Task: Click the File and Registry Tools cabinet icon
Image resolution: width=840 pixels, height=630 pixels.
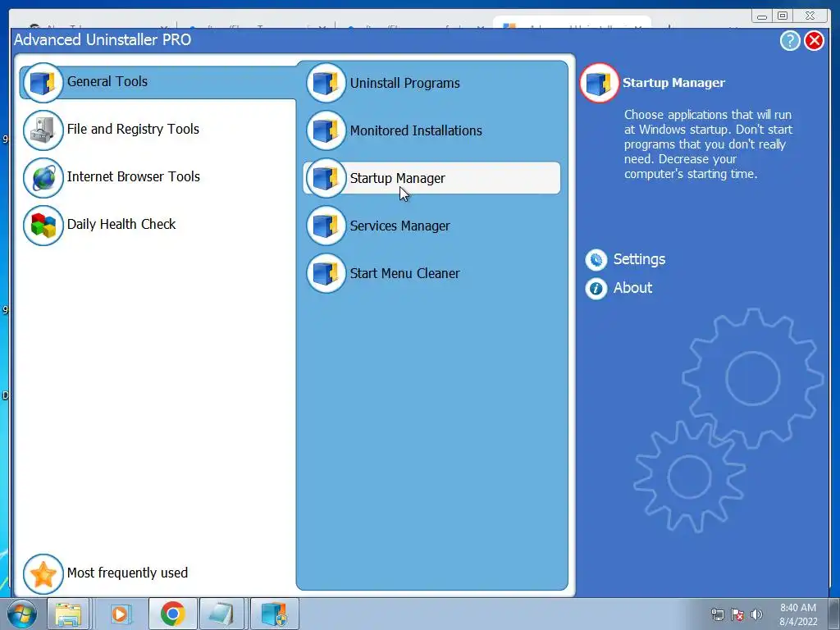Action: tap(43, 130)
